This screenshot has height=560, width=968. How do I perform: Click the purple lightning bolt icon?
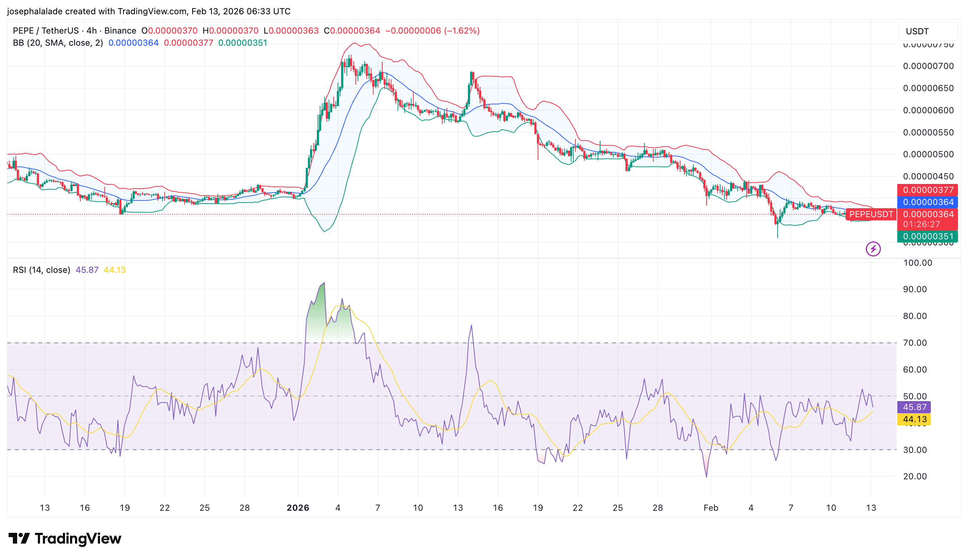point(873,249)
